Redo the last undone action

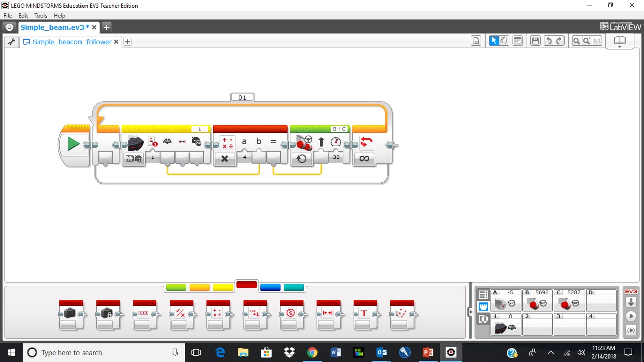click(x=559, y=41)
